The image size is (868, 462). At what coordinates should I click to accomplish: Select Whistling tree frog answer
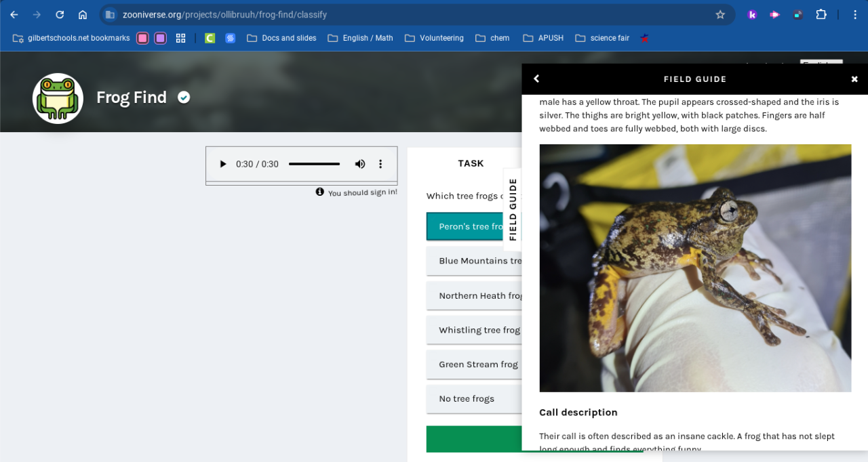[474, 330]
